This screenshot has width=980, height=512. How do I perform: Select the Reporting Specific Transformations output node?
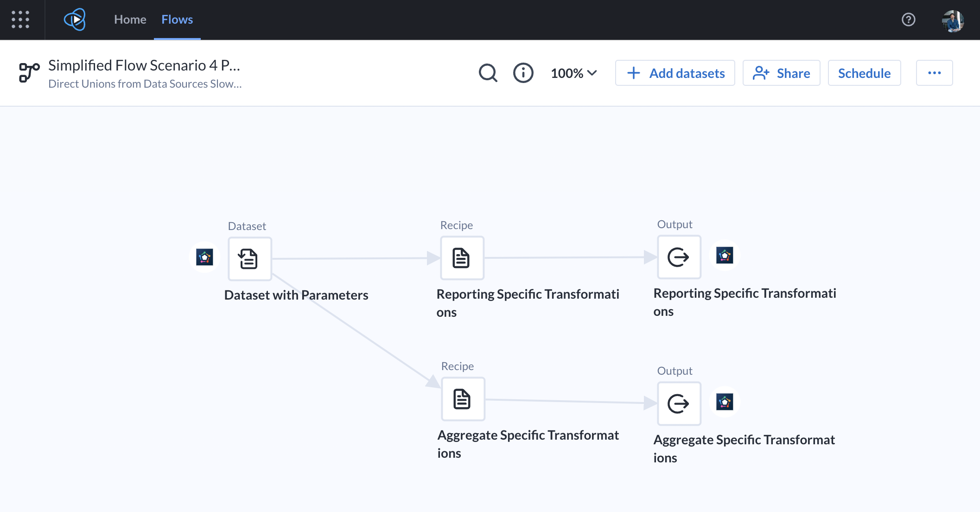click(679, 257)
